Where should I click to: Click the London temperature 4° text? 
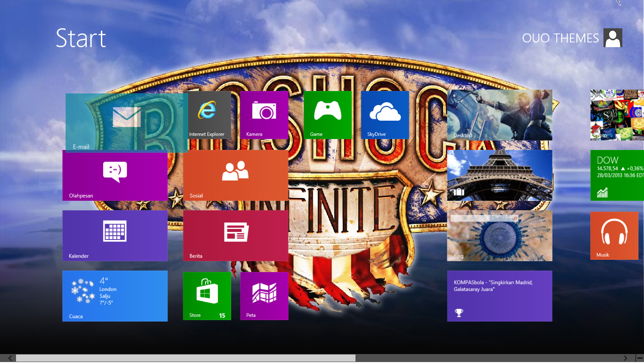104,280
